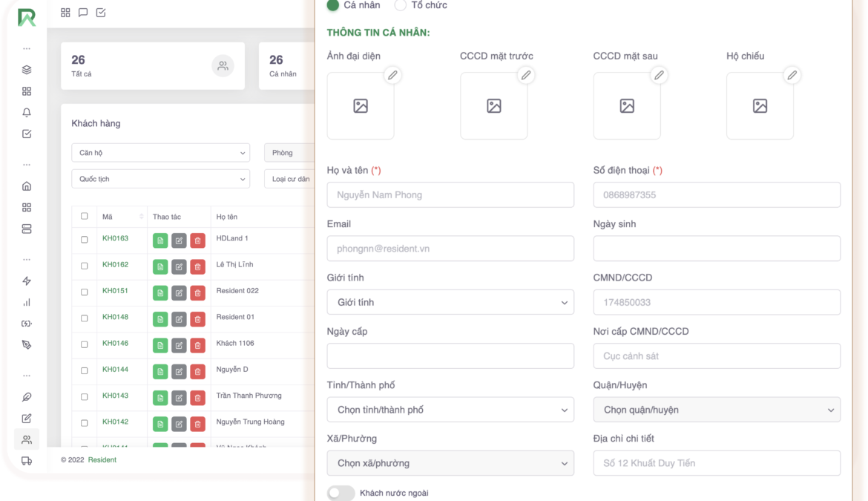Click the pencil icon on Ảnh đại diện
This screenshot has width=868, height=501.
click(x=392, y=75)
